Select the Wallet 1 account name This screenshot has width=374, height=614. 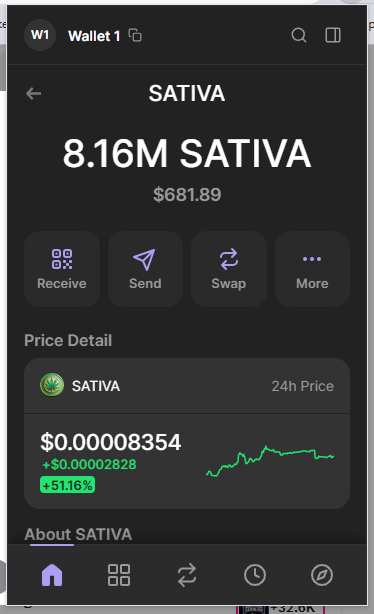[94, 36]
